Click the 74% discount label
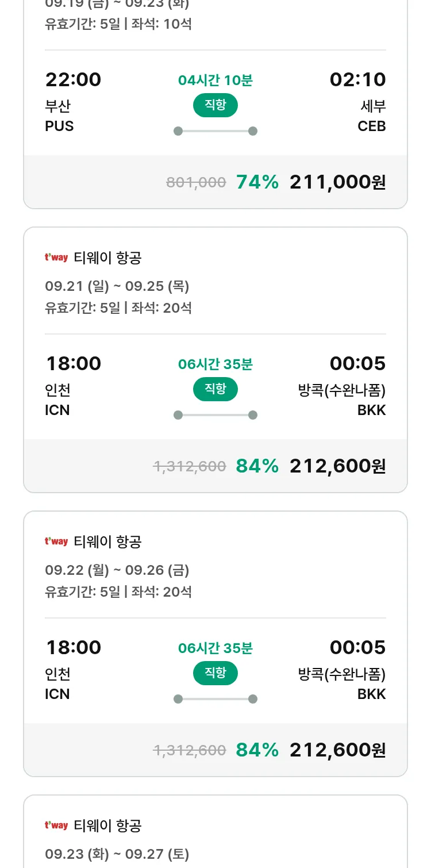The width and height of the screenshot is (431, 868). pyautogui.click(x=257, y=182)
